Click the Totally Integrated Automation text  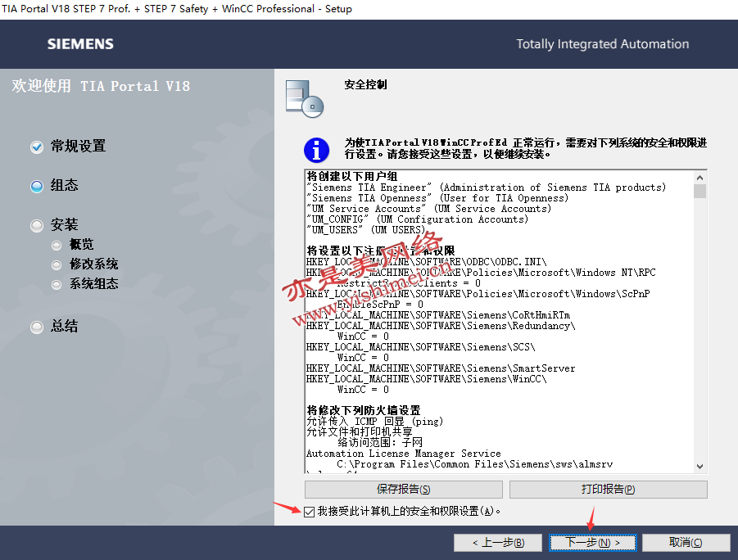point(603,44)
